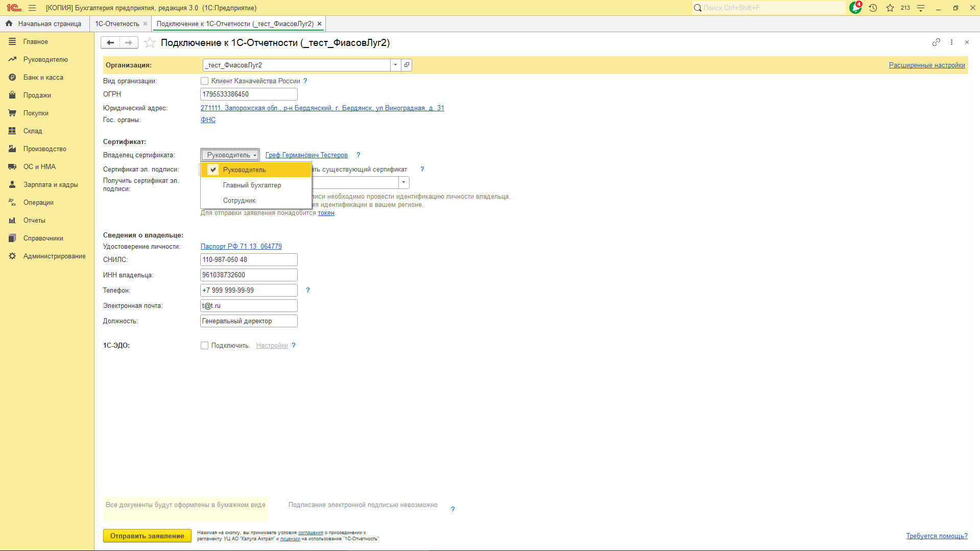
Task: Open Требуется помощь? link
Action: coord(937,536)
